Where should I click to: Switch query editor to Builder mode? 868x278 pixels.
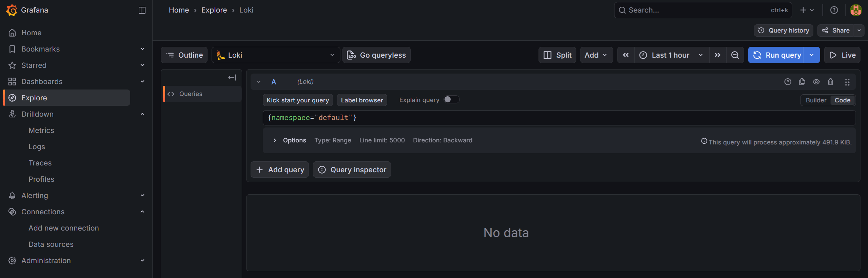(816, 100)
